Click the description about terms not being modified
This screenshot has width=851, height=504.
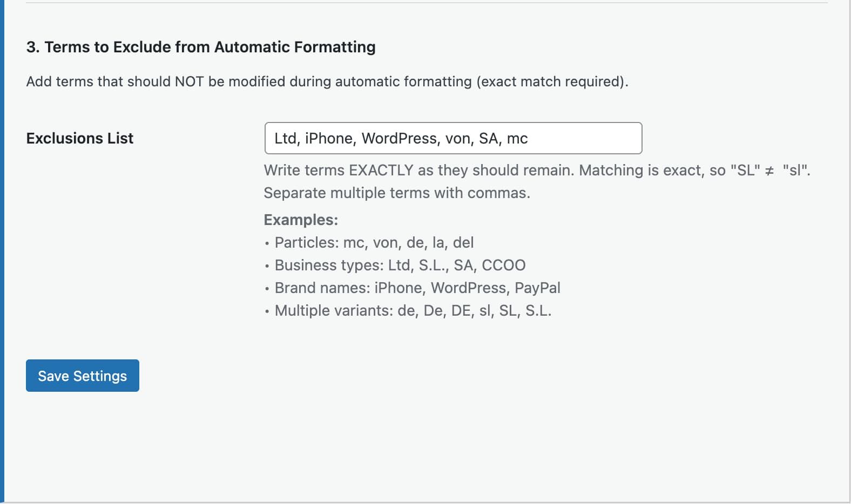point(328,81)
